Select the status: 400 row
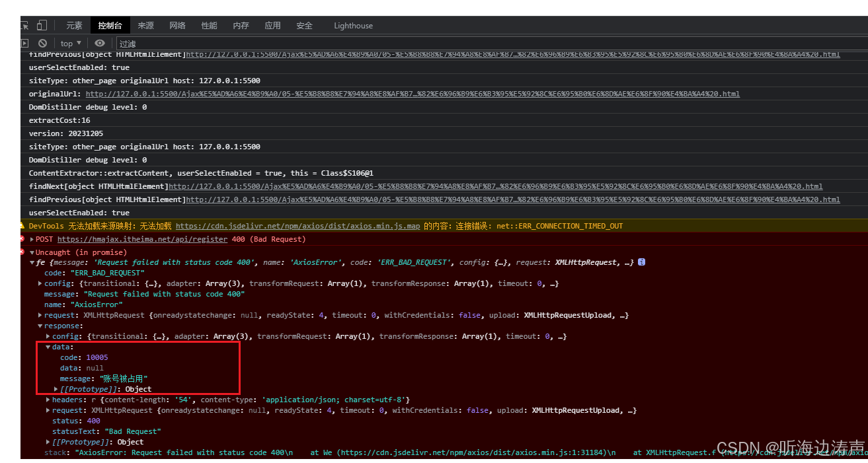Screen dimensions: 868x463 point(77,421)
